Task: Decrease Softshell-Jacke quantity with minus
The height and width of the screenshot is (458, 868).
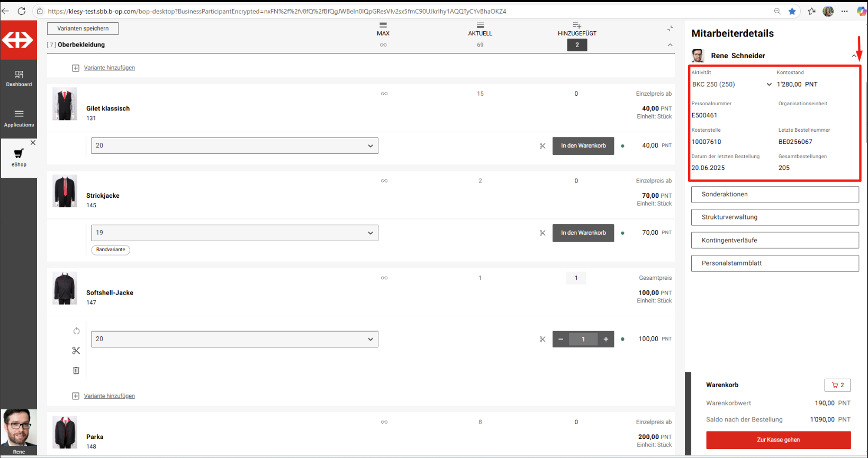Action: [560, 339]
